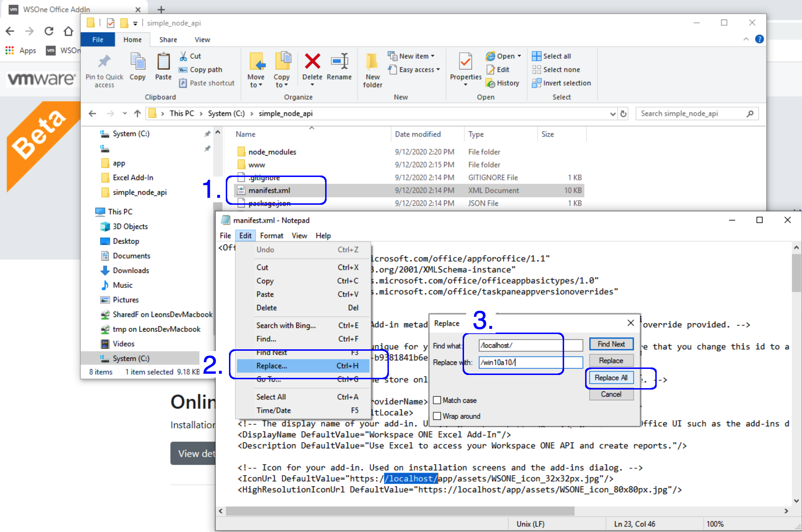Click Copy path in ribbon

coord(201,69)
